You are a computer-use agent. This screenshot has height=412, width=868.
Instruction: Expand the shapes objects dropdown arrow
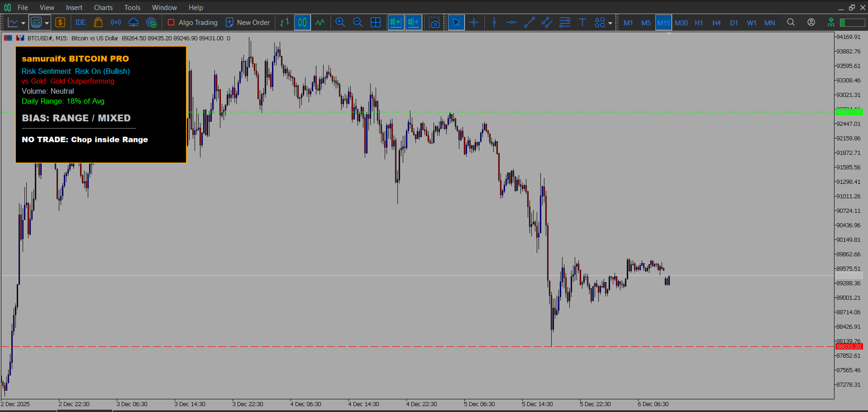610,23
